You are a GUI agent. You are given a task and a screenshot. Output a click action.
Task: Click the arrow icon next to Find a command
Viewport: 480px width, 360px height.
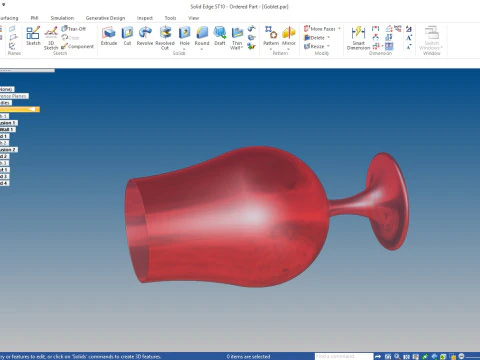pos(378,356)
